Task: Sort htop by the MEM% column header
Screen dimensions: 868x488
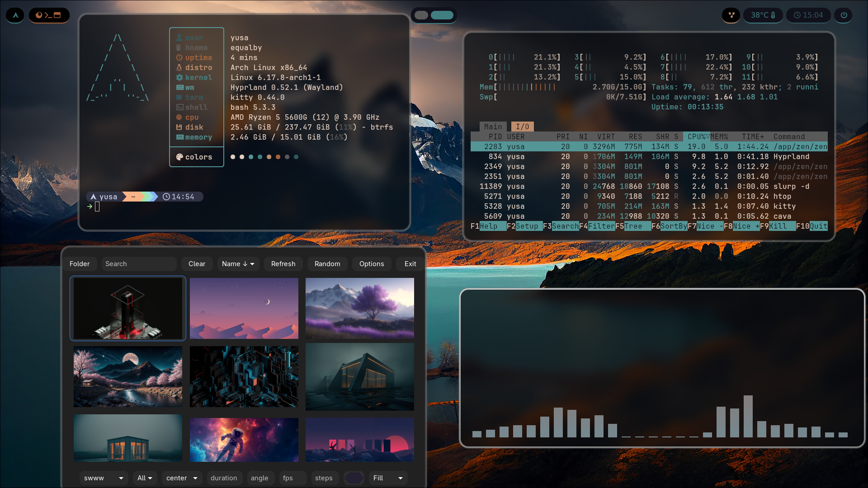Action: coord(719,136)
